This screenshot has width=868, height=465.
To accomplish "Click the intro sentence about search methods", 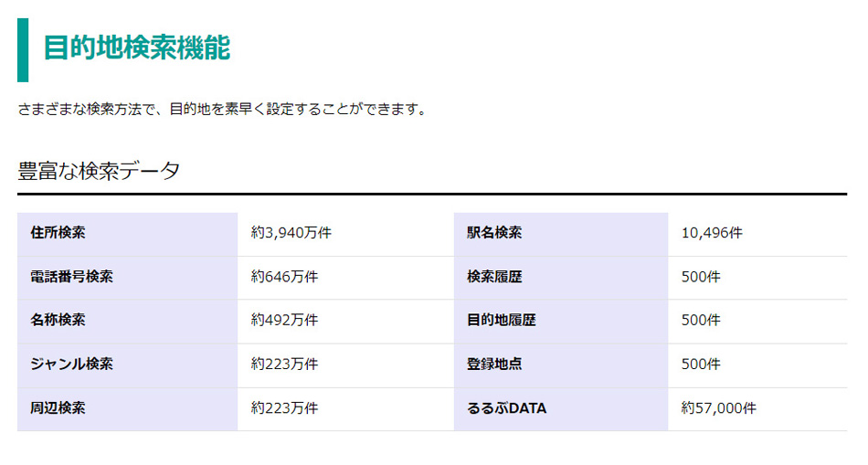I will (x=222, y=110).
